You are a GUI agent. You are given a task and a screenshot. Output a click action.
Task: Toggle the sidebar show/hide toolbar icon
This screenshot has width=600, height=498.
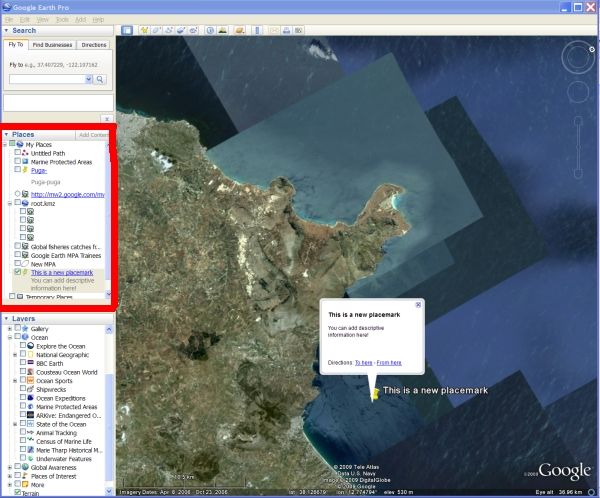click(x=127, y=30)
